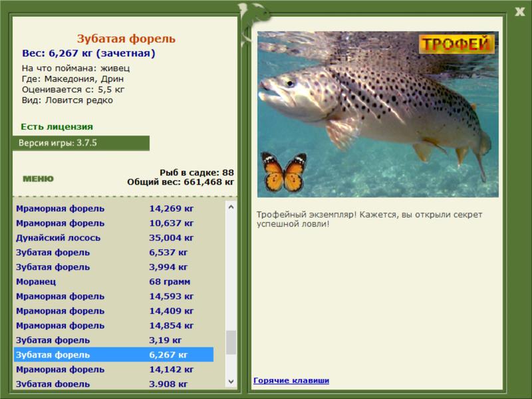Select Моранец 68 грамм entry
This screenshot has height=399, width=532.
coord(114,281)
